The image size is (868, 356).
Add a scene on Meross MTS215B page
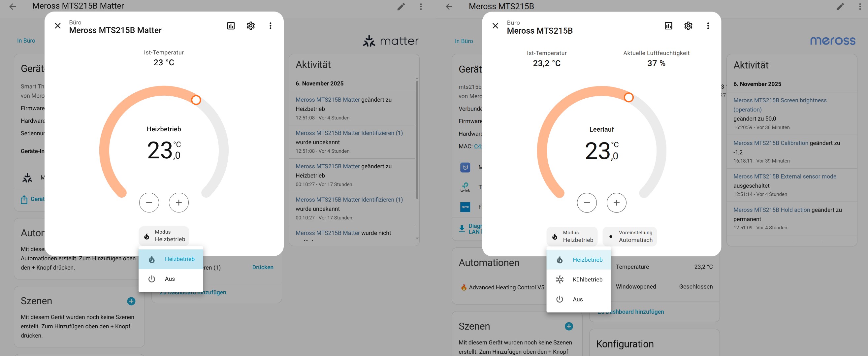click(569, 326)
